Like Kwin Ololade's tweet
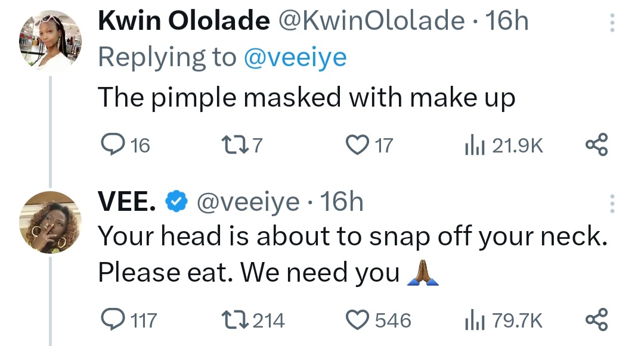 click(x=357, y=145)
